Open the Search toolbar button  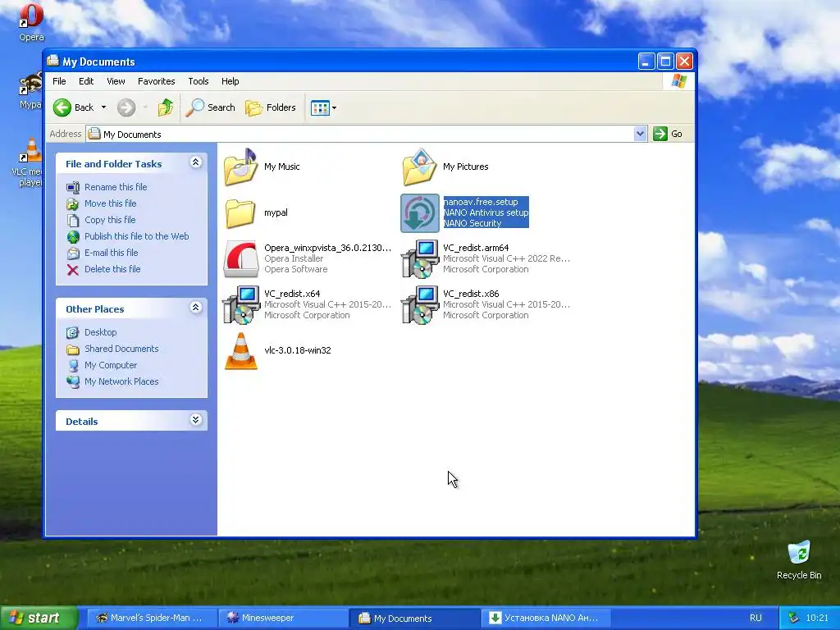[211, 107]
